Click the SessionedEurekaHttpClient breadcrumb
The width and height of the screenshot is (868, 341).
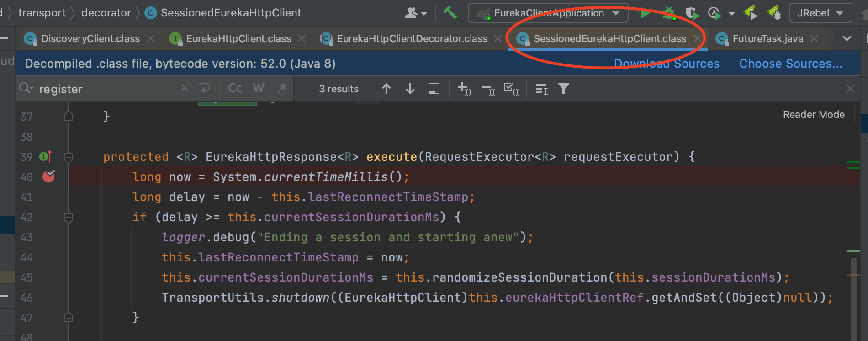coord(223,13)
